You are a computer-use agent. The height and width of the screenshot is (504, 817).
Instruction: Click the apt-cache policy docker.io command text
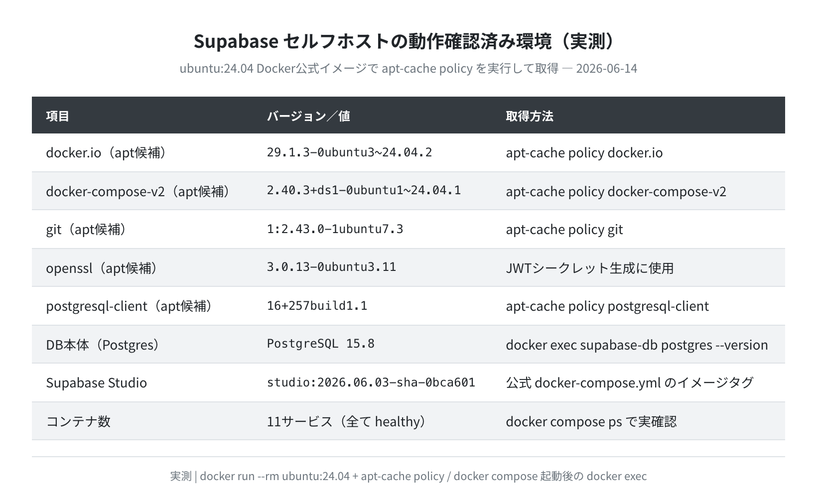click(x=584, y=152)
